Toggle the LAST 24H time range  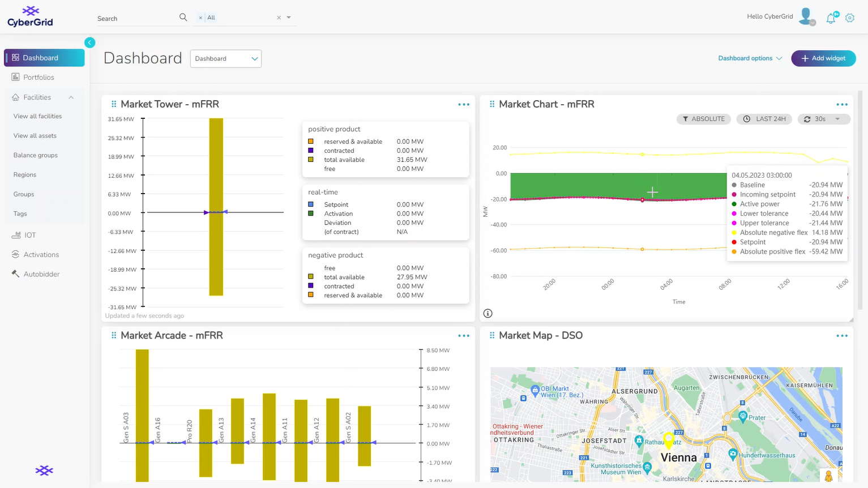(x=764, y=119)
